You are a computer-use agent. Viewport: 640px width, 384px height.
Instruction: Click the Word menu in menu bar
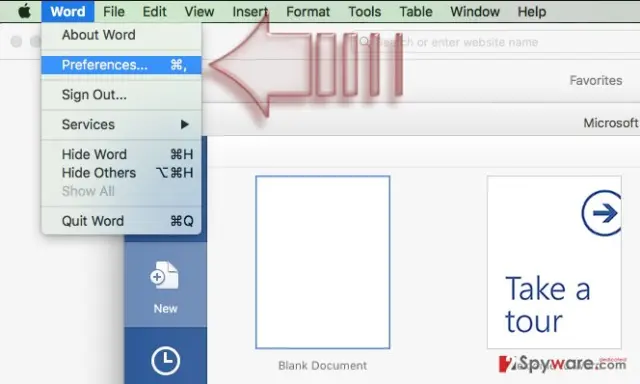coord(68,11)
